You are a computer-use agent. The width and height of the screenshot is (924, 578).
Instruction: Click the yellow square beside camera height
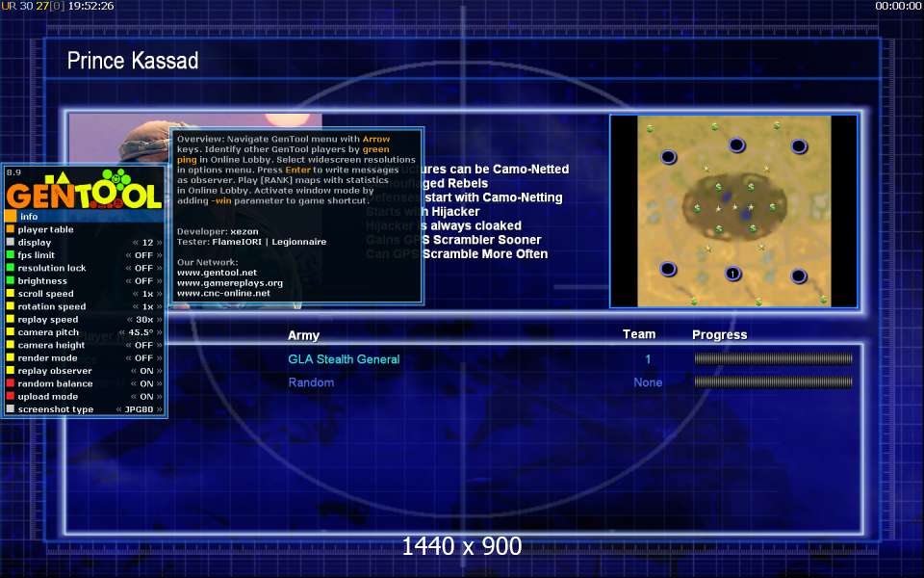click(x=10, y=345)
